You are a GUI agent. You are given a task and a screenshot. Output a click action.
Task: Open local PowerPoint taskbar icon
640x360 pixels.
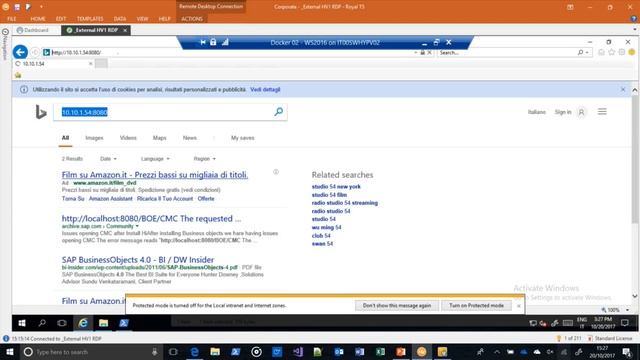tap(401, 351)
